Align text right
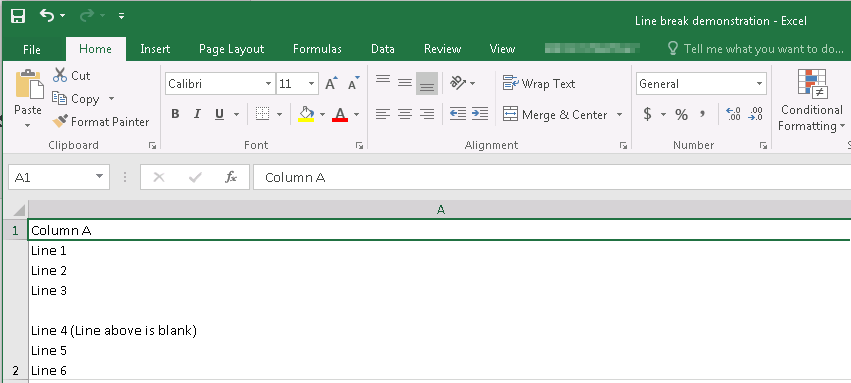Viewport: 851px width, 383px height. [427, 114]
